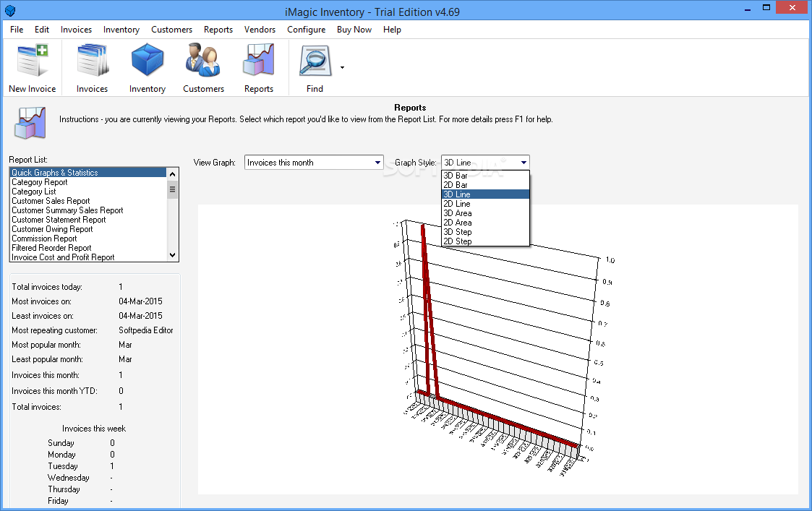Minimize the iMagic Inventory window
812x511 pixels.
click(747, 9)
